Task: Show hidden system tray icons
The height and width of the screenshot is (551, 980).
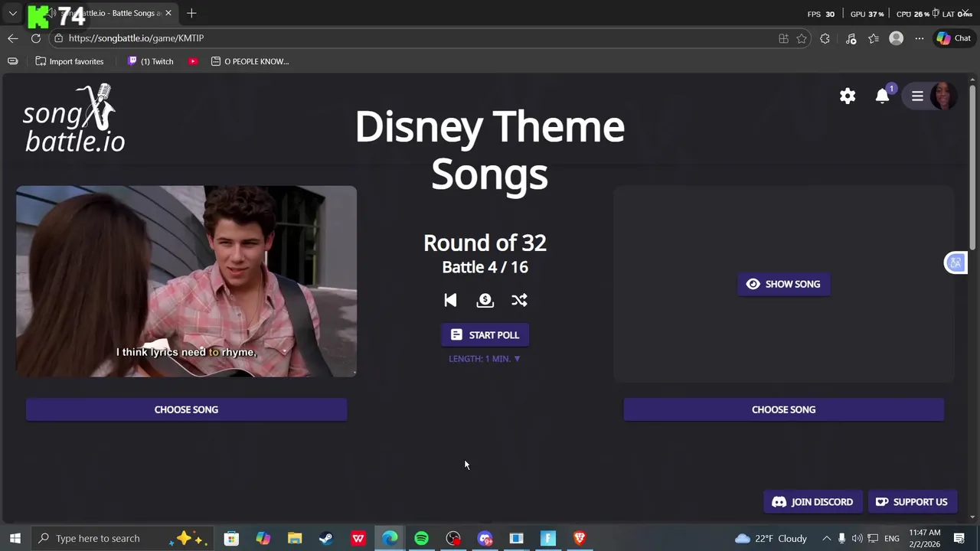Action: pos(826,538)
